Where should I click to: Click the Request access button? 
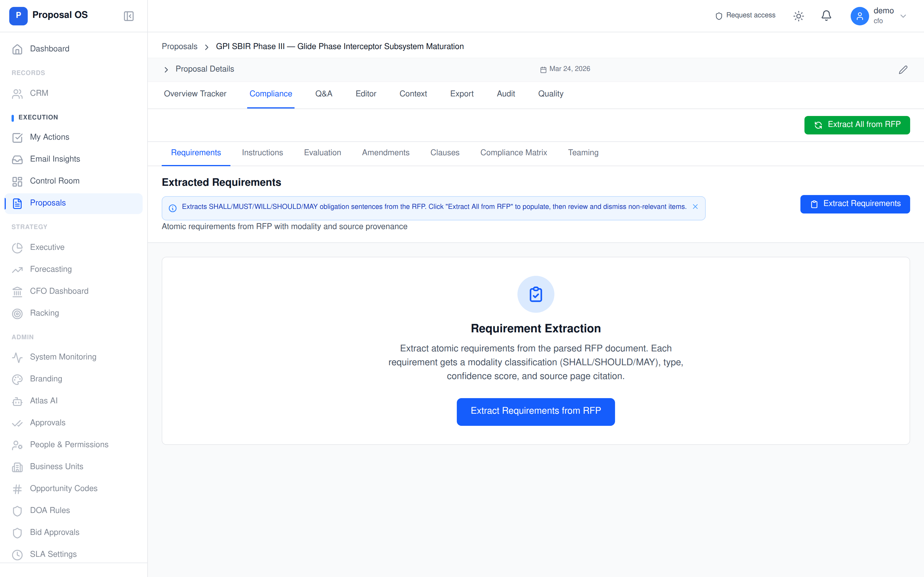point(745,16)
